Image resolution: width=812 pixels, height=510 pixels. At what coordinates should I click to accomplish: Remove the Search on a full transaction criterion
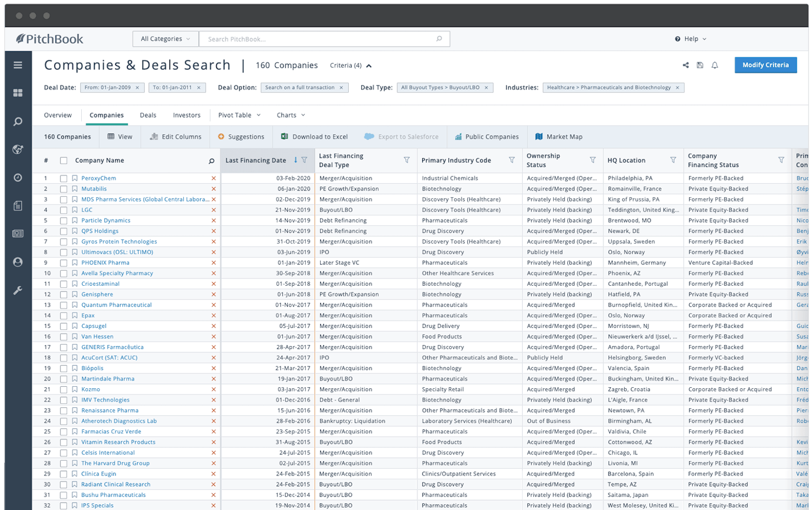tap(341, 88)
